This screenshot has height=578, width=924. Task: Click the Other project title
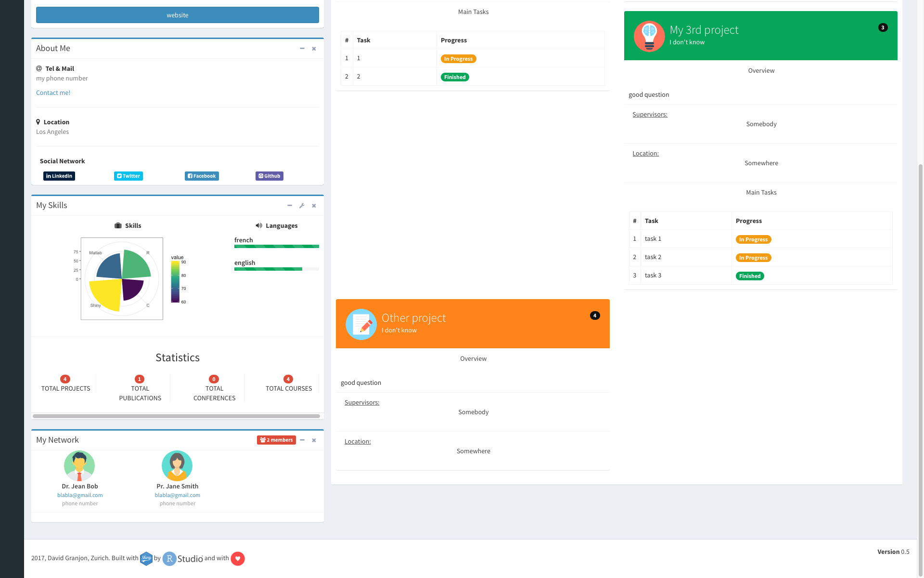(413, 318)
